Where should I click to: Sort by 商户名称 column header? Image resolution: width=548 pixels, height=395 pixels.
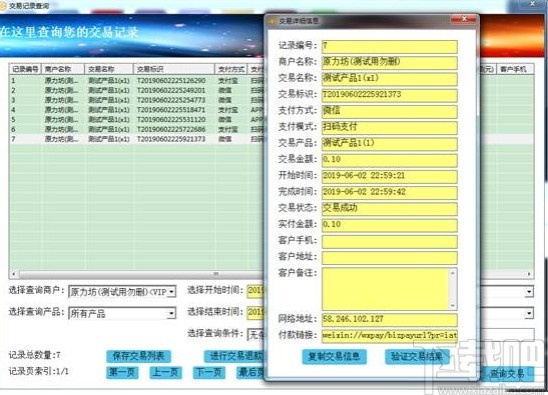[x=63, y=69]
